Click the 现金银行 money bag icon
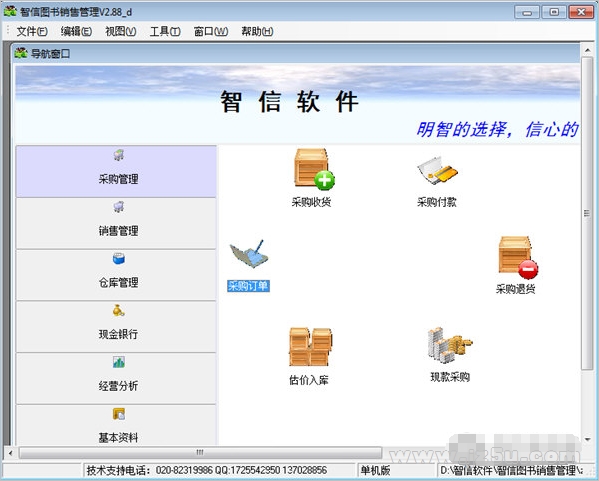This screenshot has height=481, width=599. point(118,310)
